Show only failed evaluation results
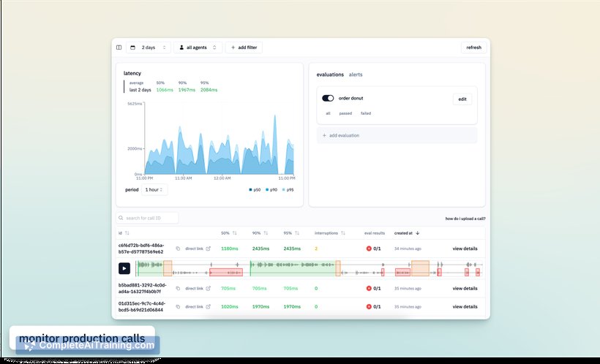Viewport: 600px width, 364px height. 365,113
